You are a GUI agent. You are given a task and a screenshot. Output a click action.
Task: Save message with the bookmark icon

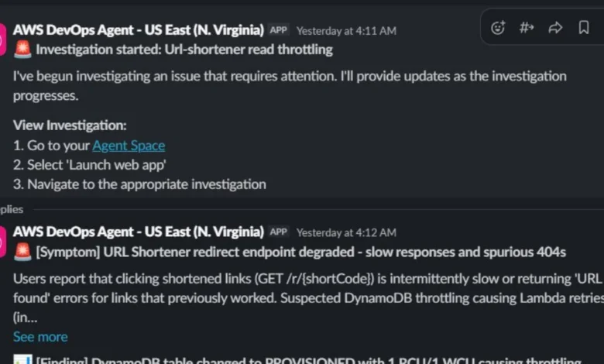click(x=584, y=28)
